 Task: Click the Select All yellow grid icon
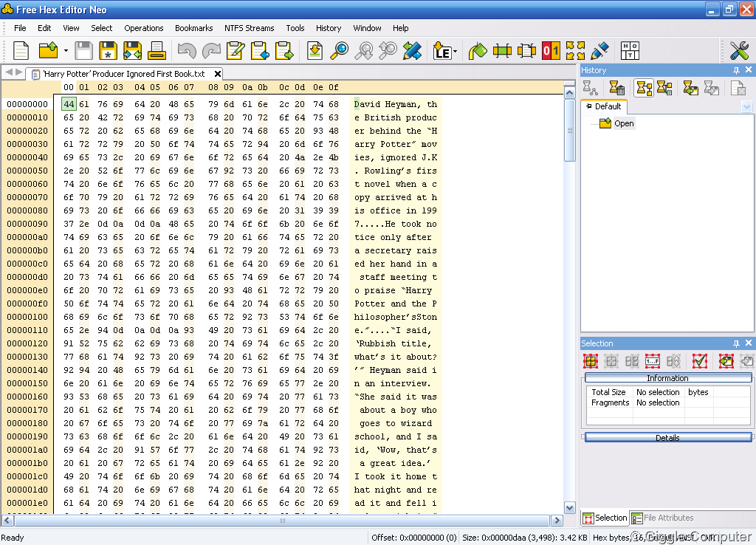coord(591,361)
